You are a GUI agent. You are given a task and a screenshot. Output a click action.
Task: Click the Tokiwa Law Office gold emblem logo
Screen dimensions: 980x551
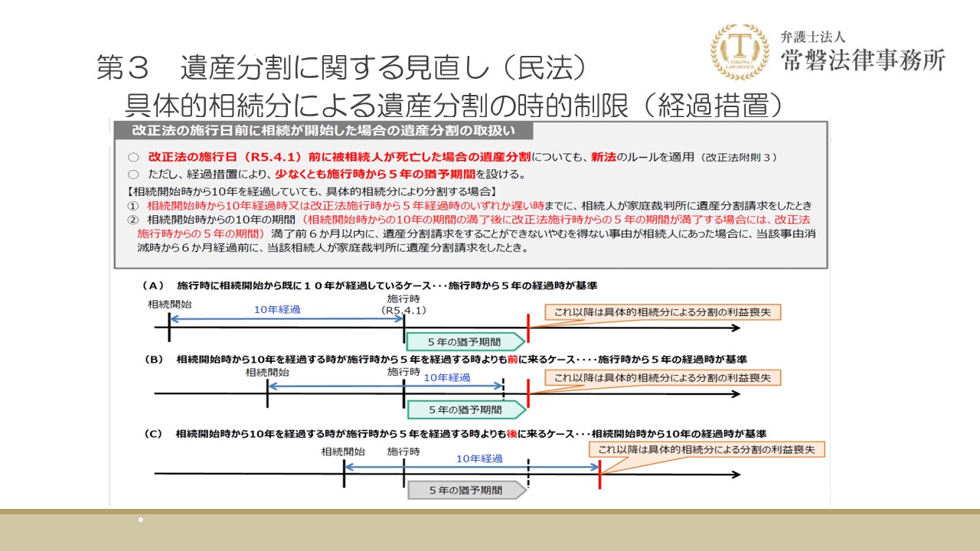tap(740, 53)
